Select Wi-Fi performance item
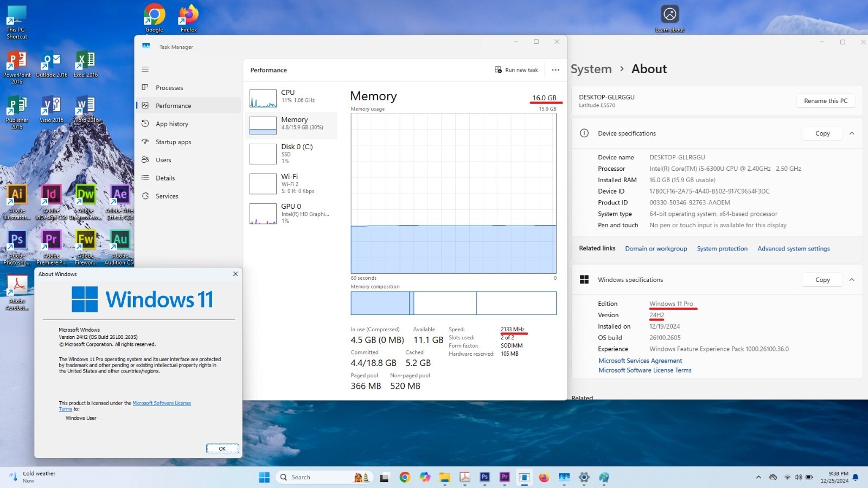Image resolution: width=868 pixels, height=488 pixels. click(x=292, y=184)
